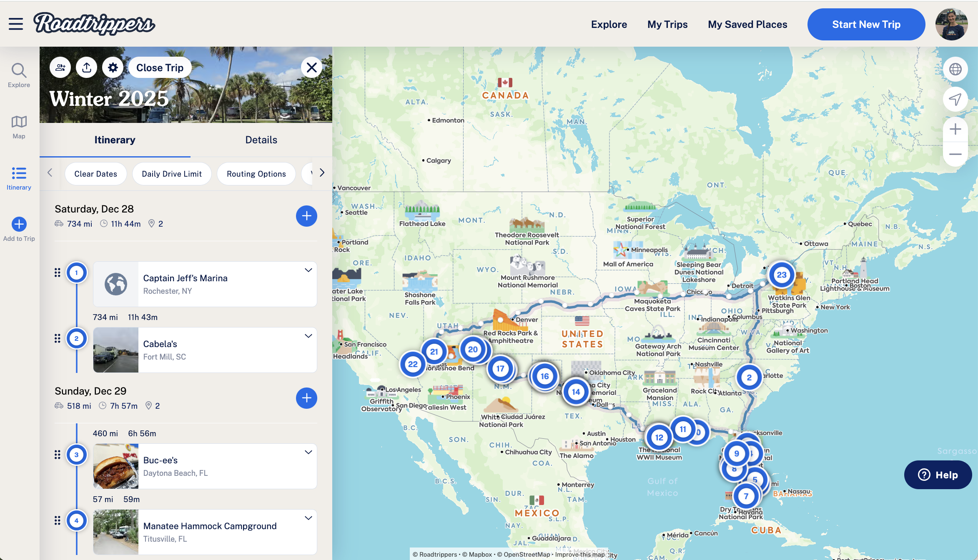Change the map style with the globe icon

tap(955, 69)
